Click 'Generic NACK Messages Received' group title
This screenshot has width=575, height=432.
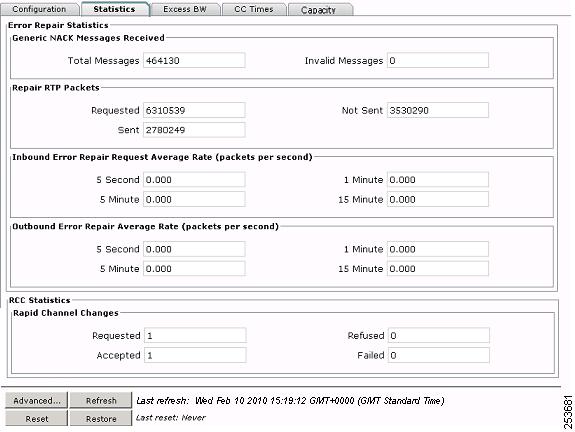(x=88, y=38)
